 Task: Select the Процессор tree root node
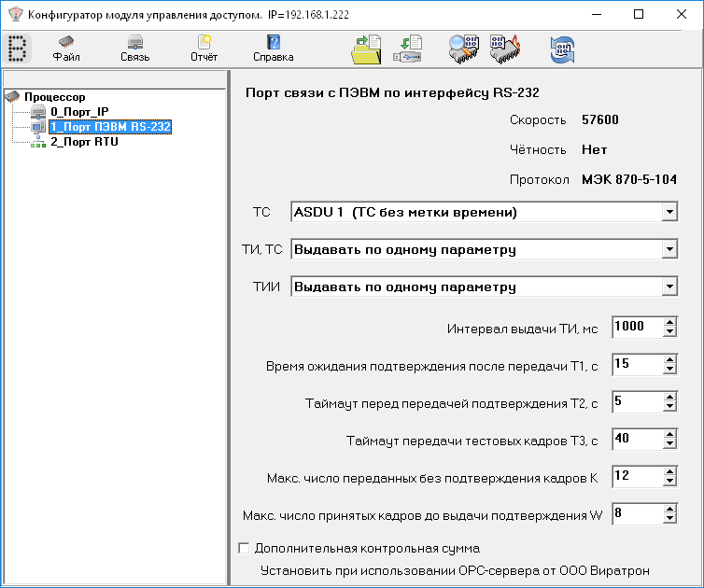point(54,97)
